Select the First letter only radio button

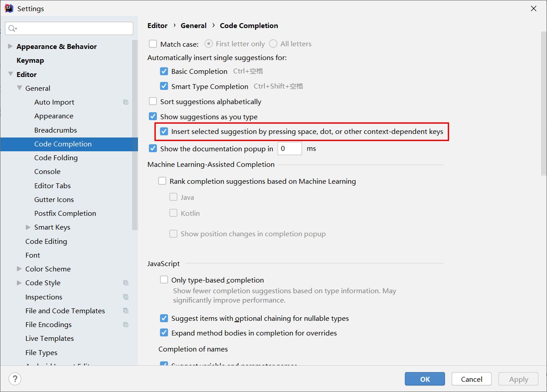click(x=208, y=44)
